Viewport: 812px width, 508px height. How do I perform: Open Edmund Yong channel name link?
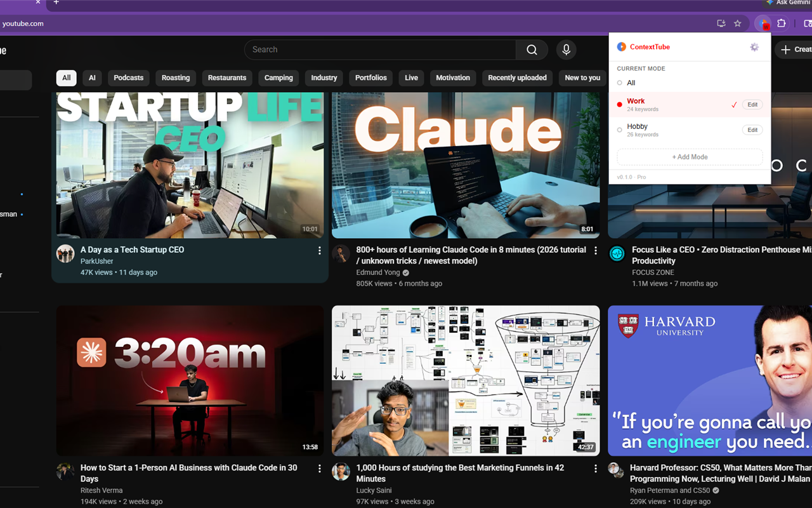pyautogui.click(x=378, y=272)
